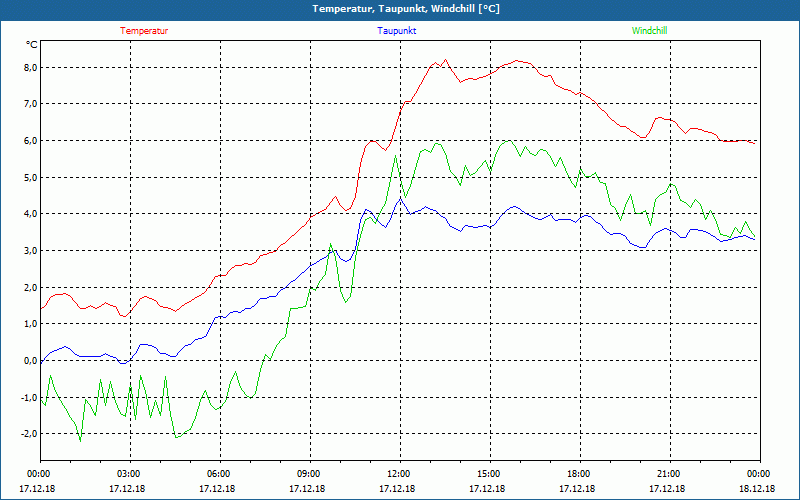The image size is (800, 500).
Task: Click the 4,0 y-axis value
Action: (x=30, y=214)
